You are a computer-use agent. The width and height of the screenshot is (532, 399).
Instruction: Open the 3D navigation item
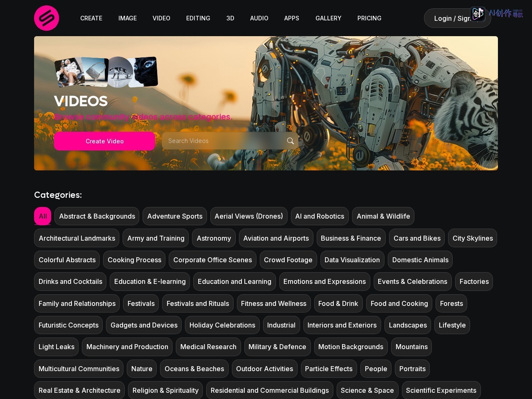point(230,18)
